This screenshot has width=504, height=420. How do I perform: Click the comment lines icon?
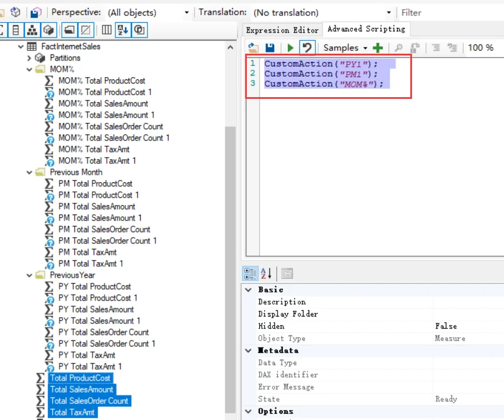[436, 48]
